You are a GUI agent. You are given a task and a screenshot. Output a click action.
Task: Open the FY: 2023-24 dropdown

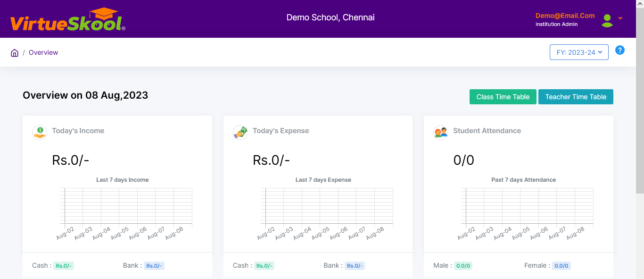point(579,52)
